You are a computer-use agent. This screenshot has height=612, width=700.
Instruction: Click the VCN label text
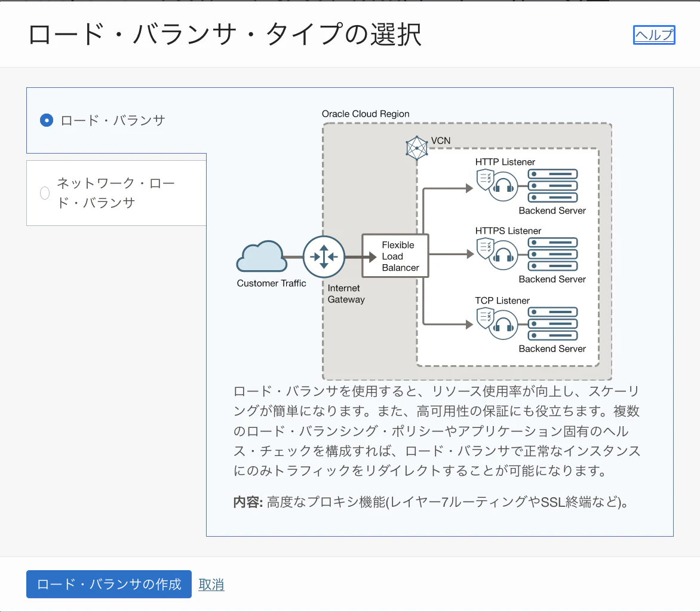(441, 140)
